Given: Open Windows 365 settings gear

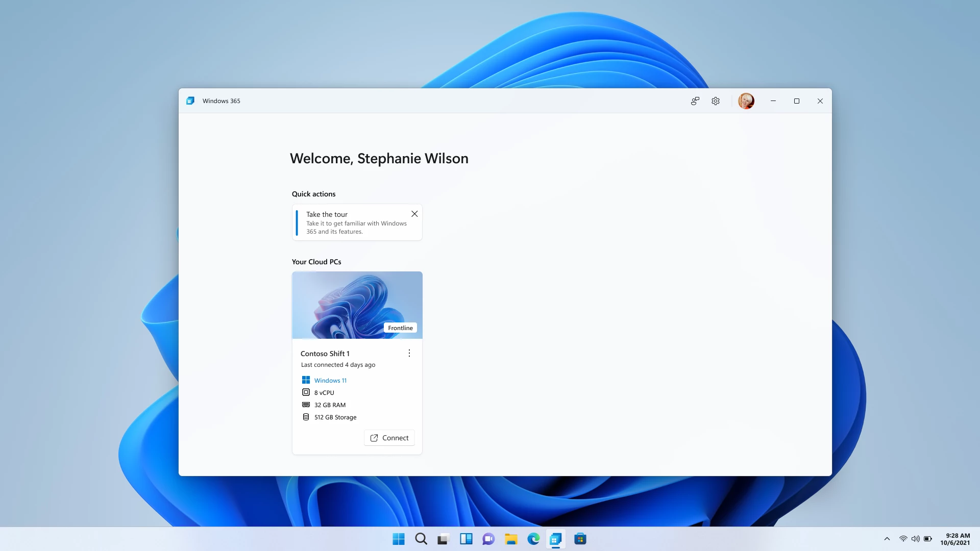Looking at the screenshot, I should tap(716, 101).
